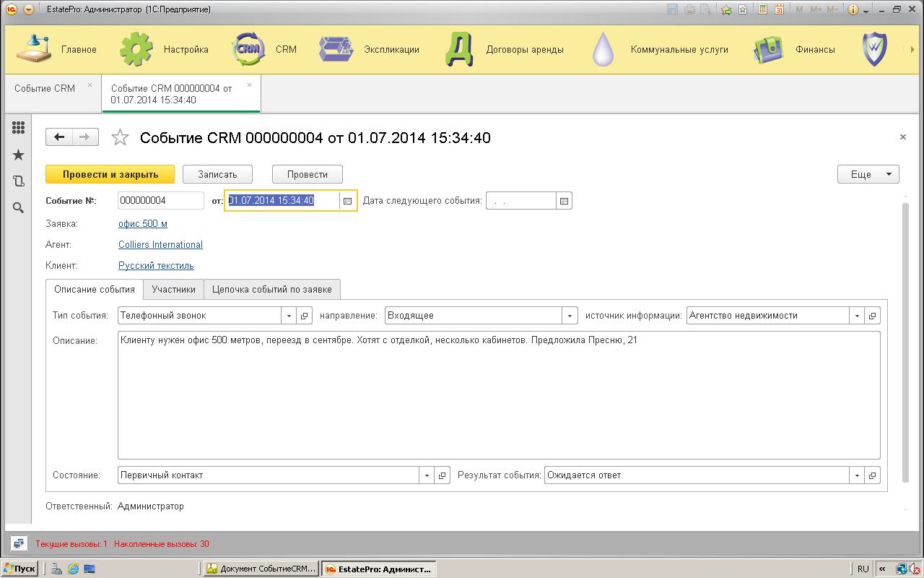
Task: Open Favorites star in left sidebar
Action: (x=19, y=155)
